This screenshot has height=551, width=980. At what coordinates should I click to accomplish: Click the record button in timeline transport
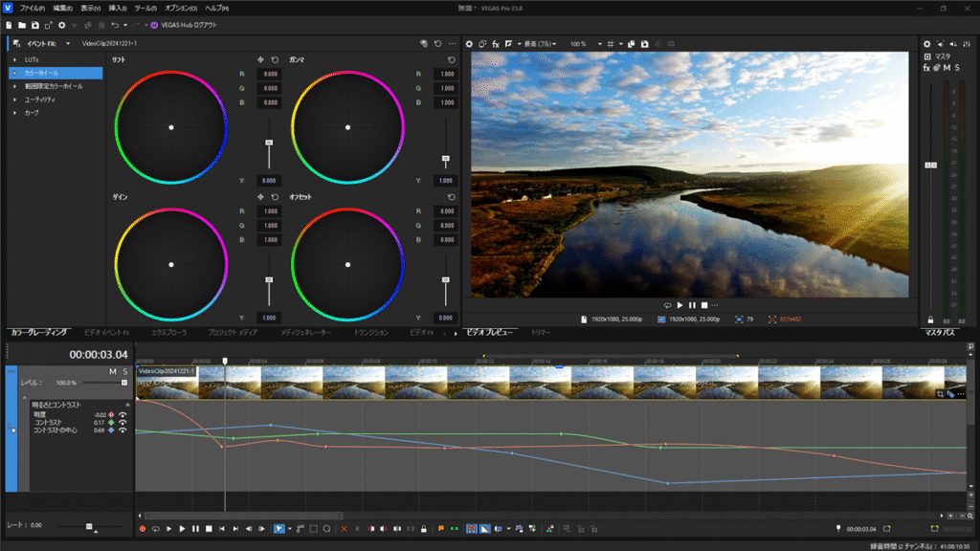142,528
